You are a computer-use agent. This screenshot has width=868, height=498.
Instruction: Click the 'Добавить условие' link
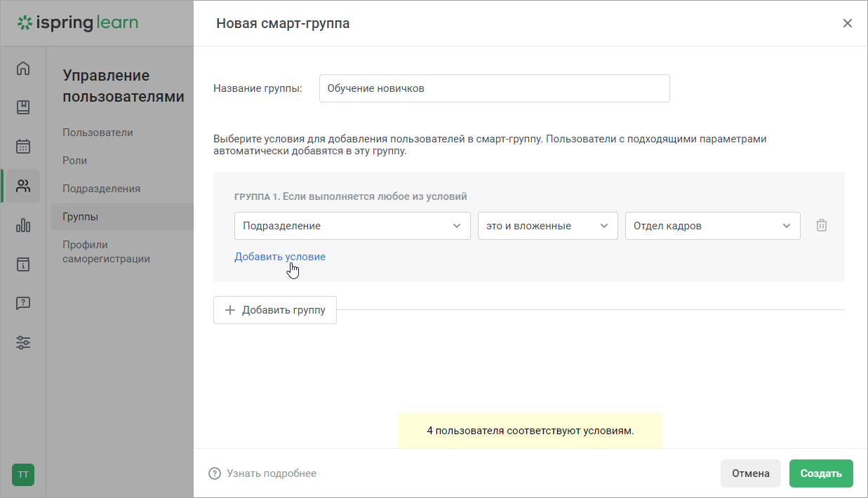click(x=280, y=257)
